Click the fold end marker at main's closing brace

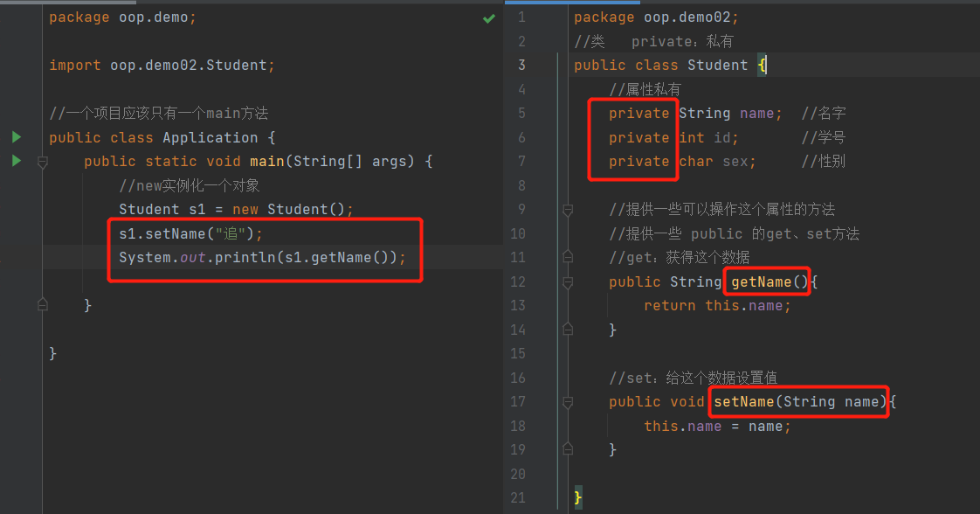tap(43, 305)
